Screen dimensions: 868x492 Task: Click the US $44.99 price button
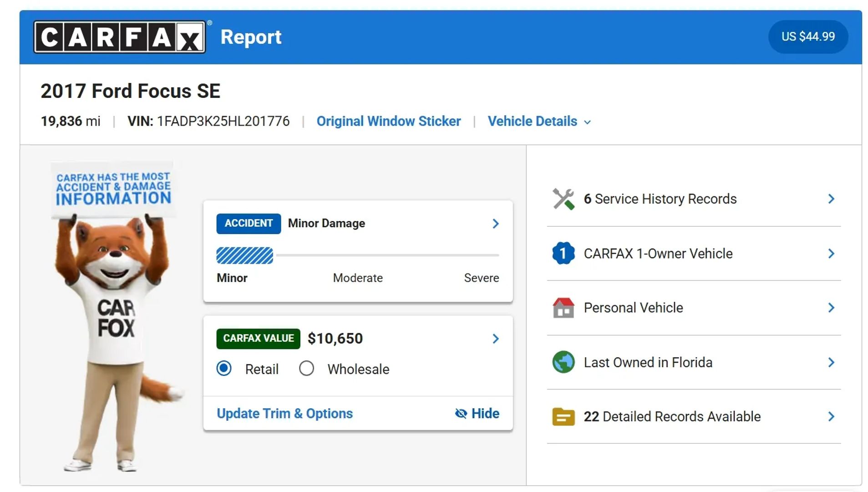pyautogui.click(x=808, y=36)
